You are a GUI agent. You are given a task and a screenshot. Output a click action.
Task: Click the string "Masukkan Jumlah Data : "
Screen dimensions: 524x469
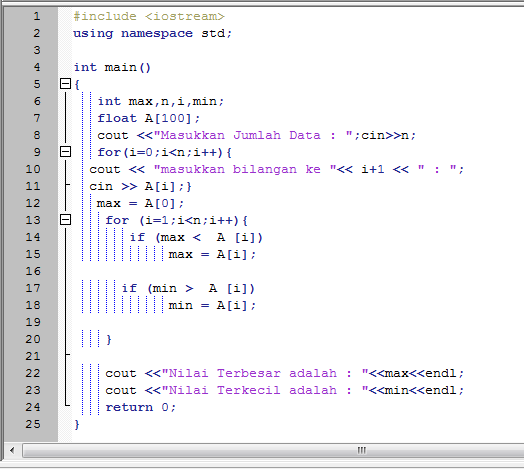click(253, 135)
